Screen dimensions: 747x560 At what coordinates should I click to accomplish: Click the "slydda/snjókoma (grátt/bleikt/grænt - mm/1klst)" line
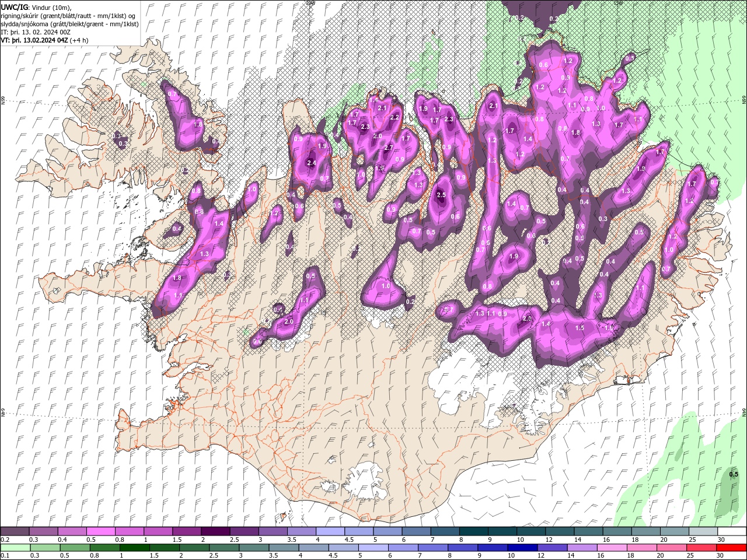69,23
